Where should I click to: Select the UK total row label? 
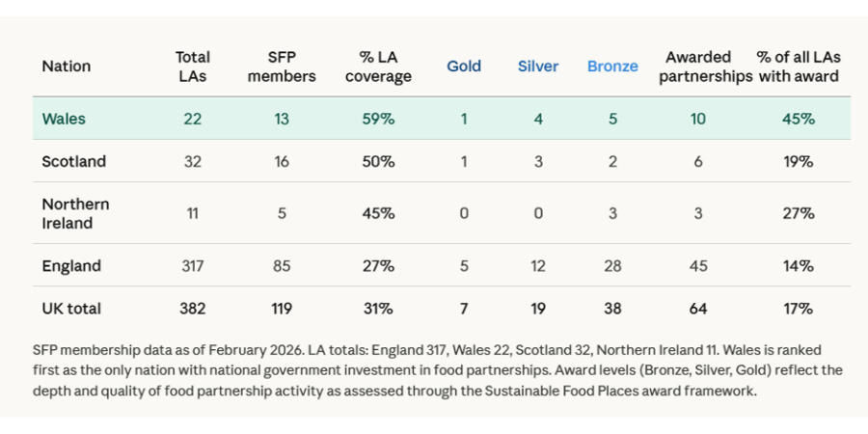click(x=71, y=309)
